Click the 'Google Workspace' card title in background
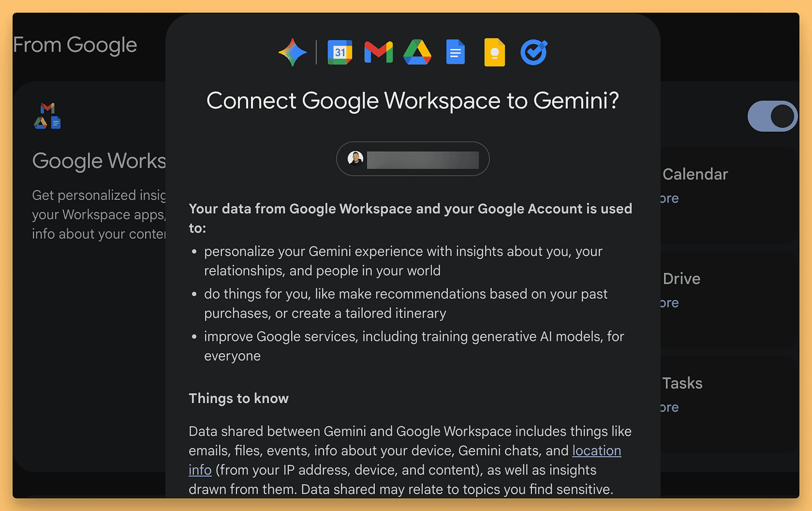 99,161
